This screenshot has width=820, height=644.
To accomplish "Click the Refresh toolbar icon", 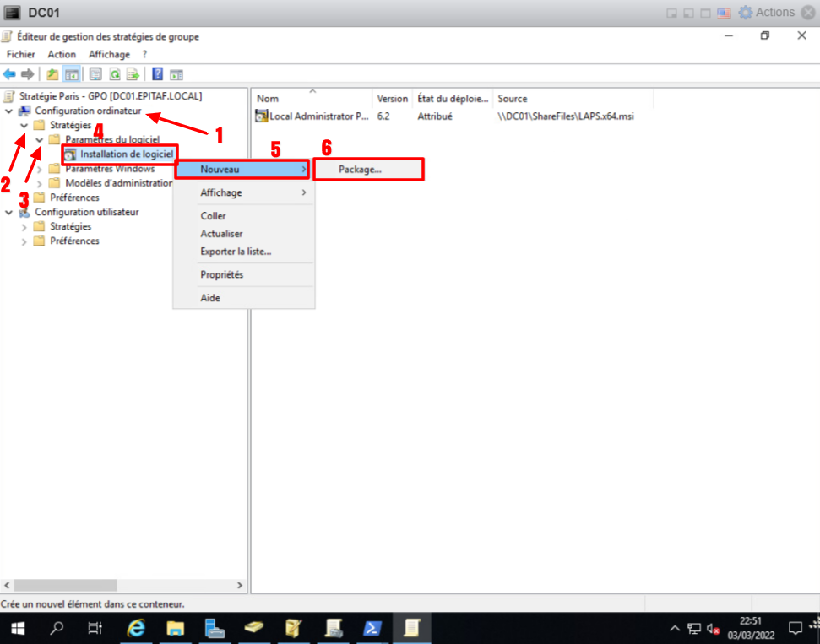I will point(114,74).
